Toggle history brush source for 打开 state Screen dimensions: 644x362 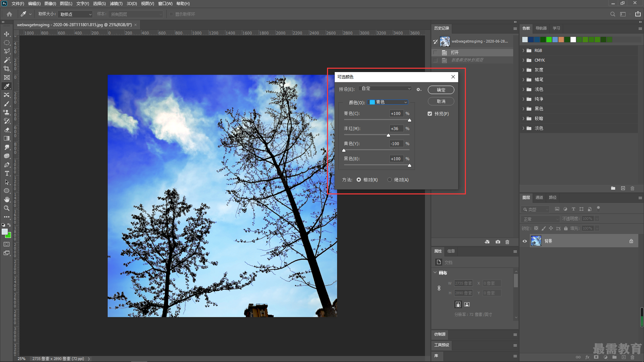pos(435,53)
